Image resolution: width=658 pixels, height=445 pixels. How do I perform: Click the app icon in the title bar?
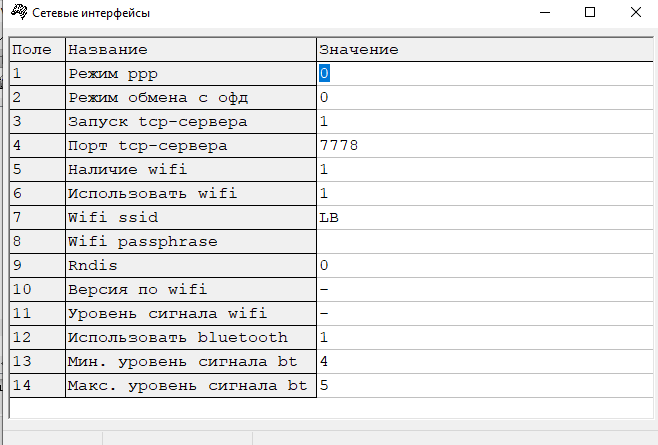tap(19, 12)
